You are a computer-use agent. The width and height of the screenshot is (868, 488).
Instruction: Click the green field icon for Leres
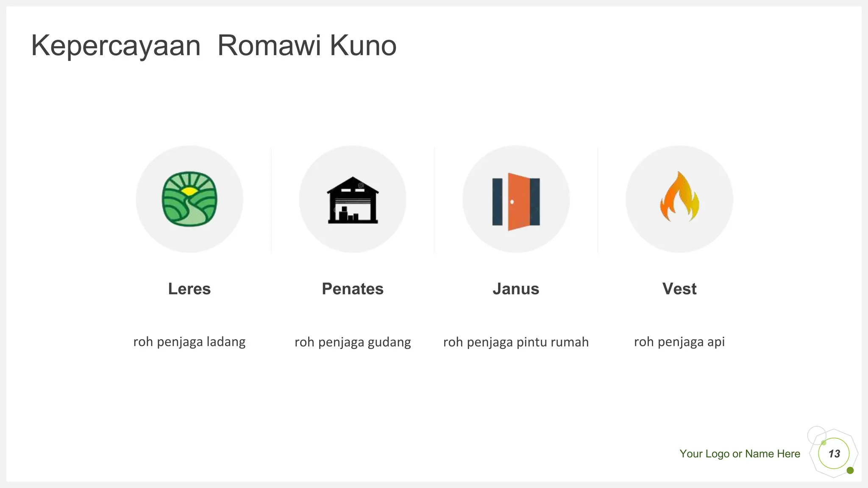click(x=189, y=199)
